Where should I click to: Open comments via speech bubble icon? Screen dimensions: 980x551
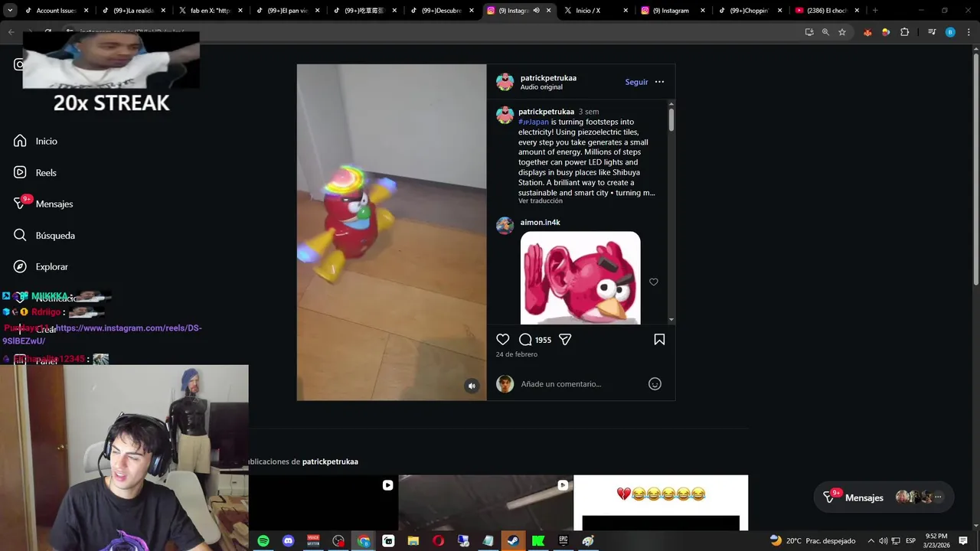coord(525,340)
